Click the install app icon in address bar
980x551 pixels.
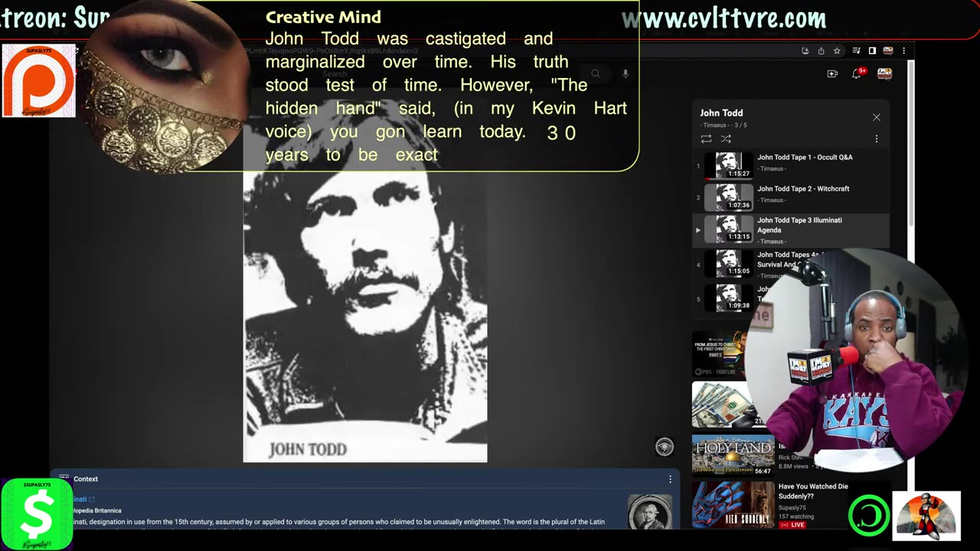tap(805, 51)
